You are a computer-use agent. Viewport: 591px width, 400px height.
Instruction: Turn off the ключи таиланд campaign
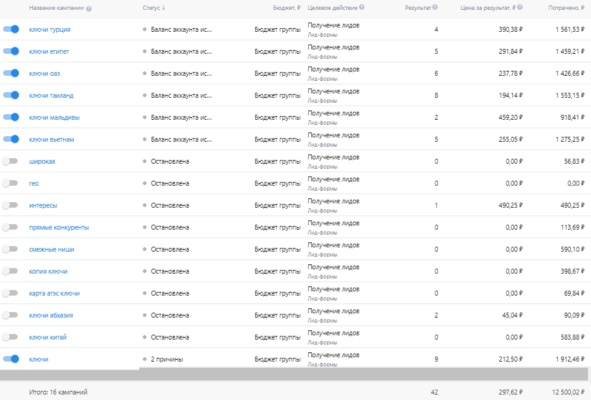[x=11, y=95]
